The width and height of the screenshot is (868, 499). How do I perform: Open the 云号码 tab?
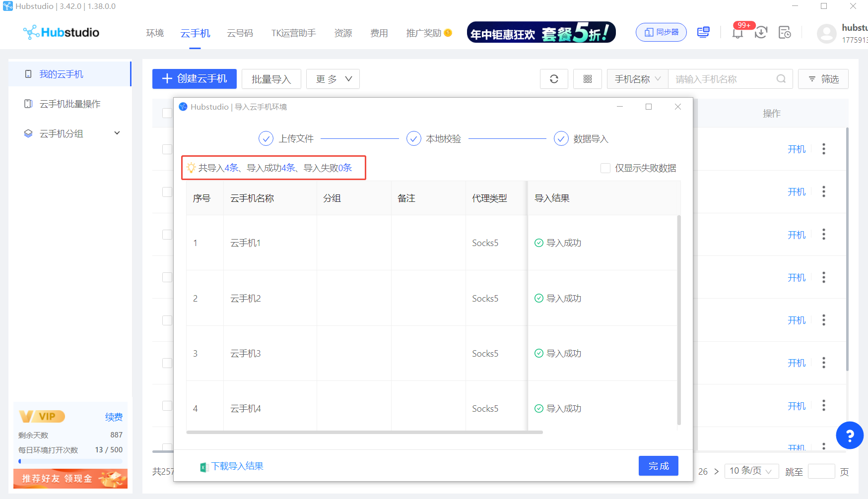coord(240,33)
